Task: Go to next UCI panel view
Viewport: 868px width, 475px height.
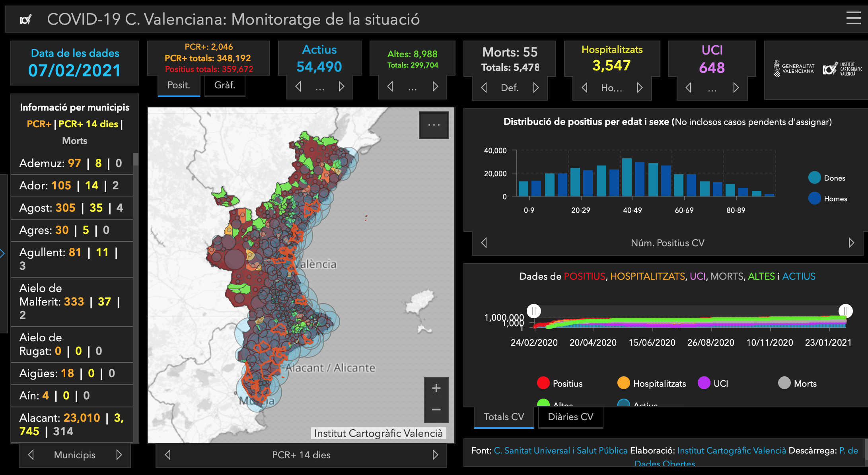Action: pyautogui.click(x=736, y=88)
